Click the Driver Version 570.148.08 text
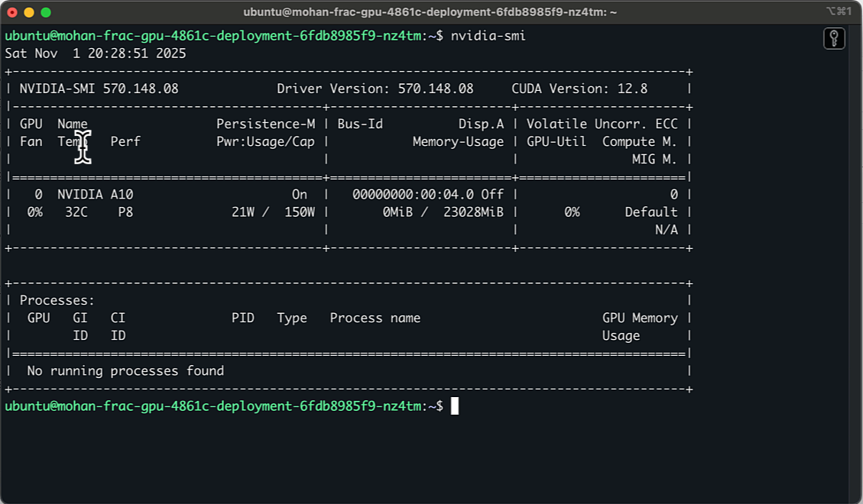 click(375, 88)
